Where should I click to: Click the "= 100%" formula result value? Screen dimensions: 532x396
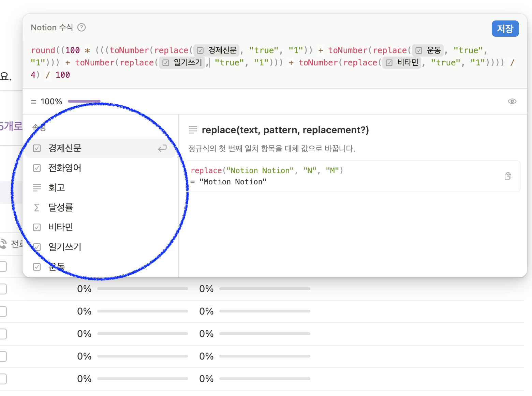tap(47, 102)
